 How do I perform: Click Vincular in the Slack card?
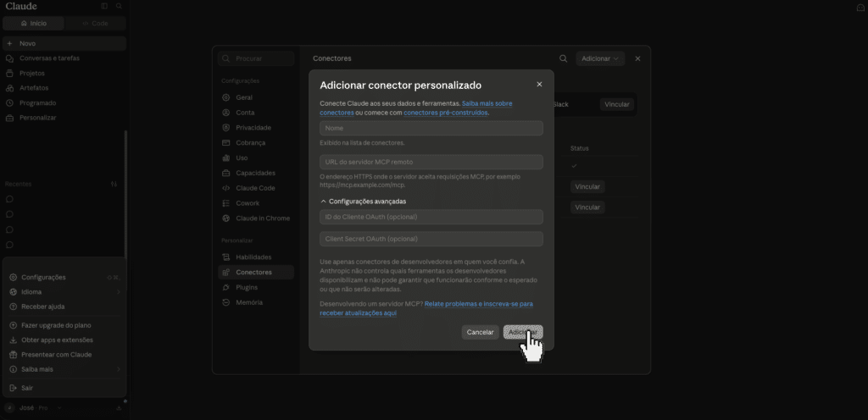(x=617, y=104)
